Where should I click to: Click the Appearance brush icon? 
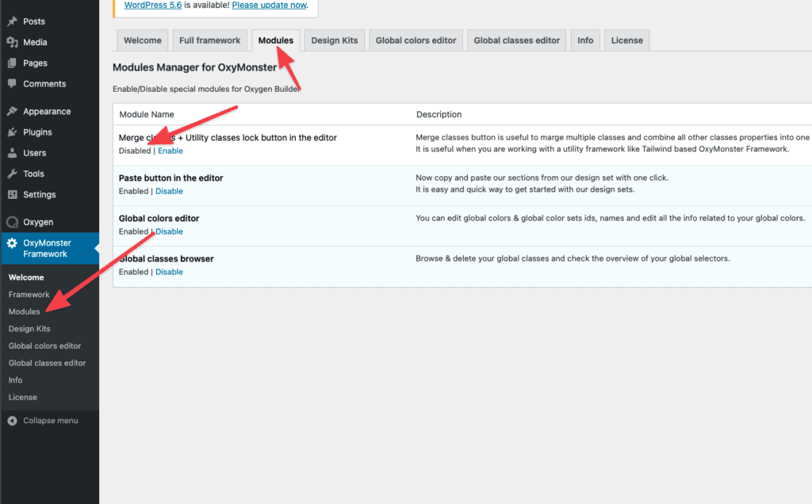[x=13, y=111]
